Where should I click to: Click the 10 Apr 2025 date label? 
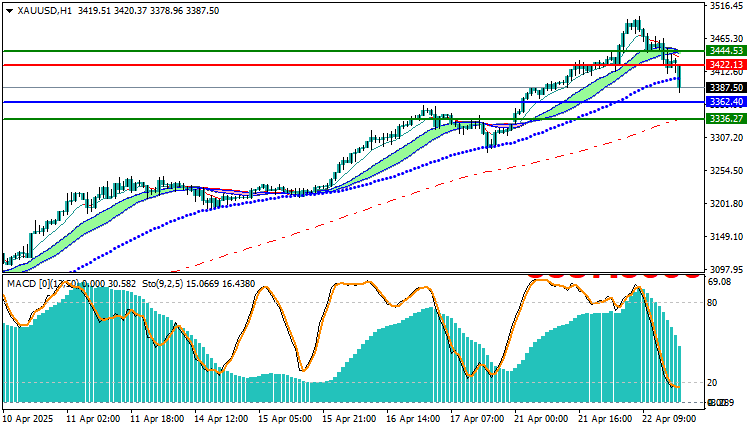28,419
